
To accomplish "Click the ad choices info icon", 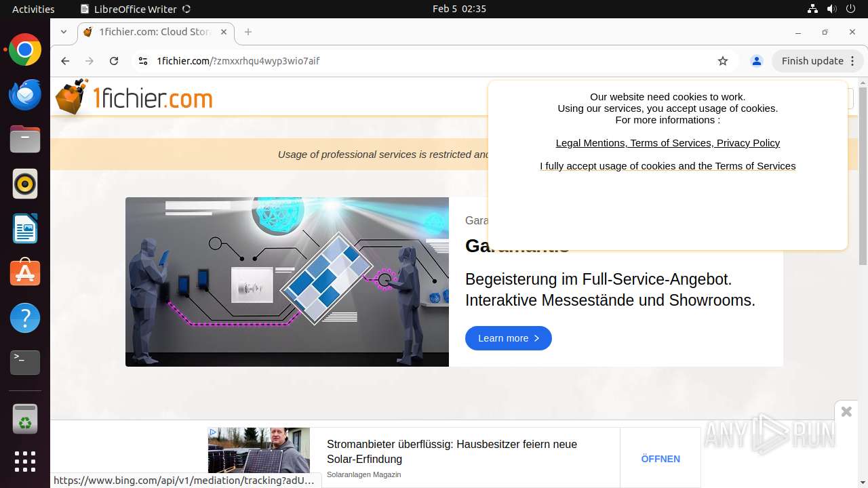I will point(213,432).
